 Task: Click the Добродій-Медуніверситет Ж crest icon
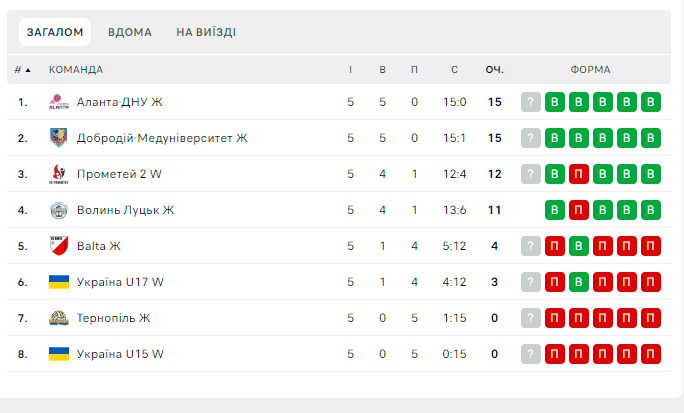tap(58, 138)
